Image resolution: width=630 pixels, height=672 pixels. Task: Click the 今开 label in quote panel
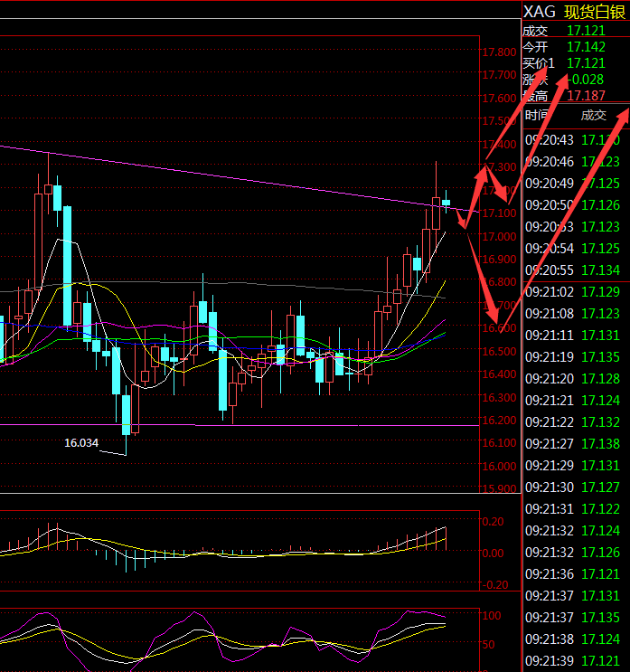pyautogui.click(x=535, y=47)
